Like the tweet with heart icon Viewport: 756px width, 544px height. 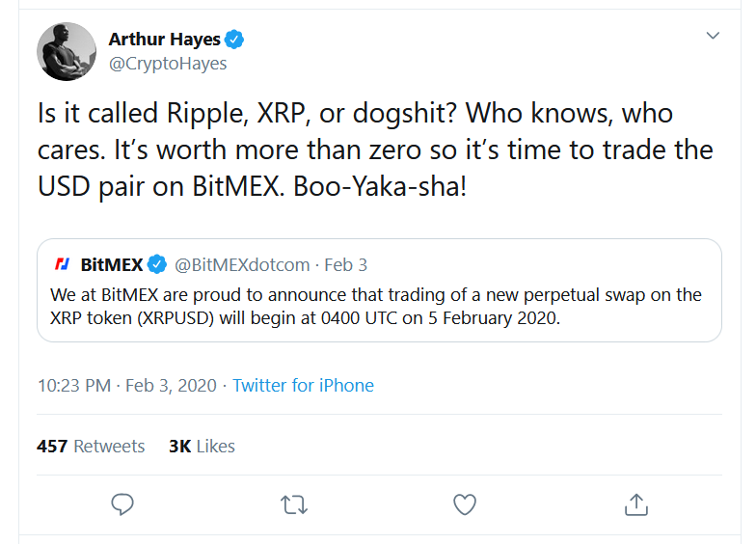coord(465,503)
